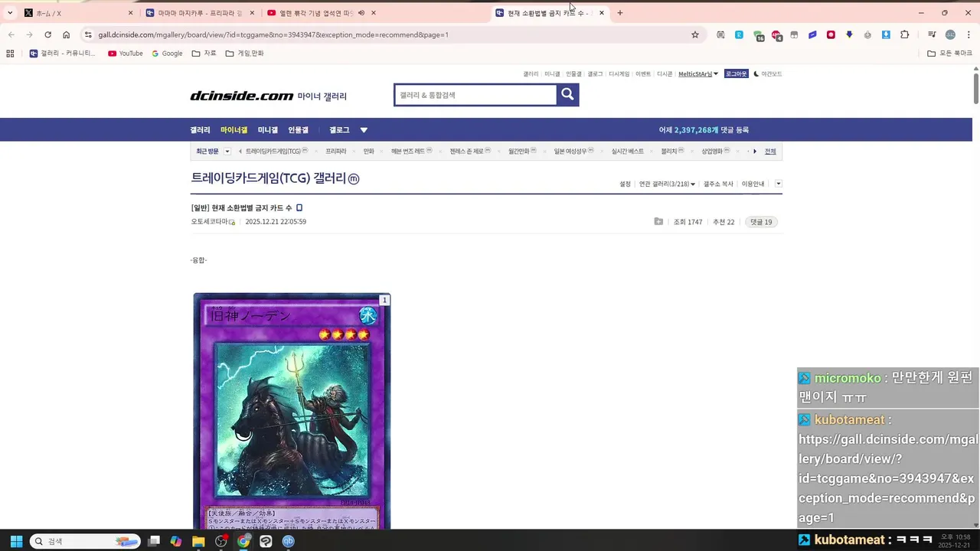Open a new browser tab

click(x=620, y=13)
